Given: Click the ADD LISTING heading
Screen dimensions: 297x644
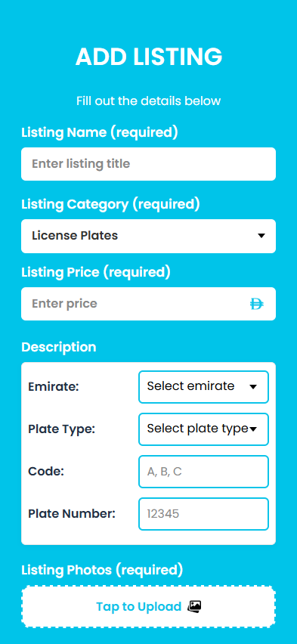Looking at the screenshot, I should point(149,57).
